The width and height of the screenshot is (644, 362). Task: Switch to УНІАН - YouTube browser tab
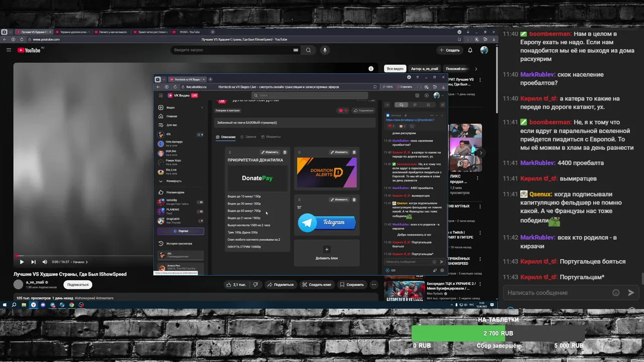pos(189,32)
